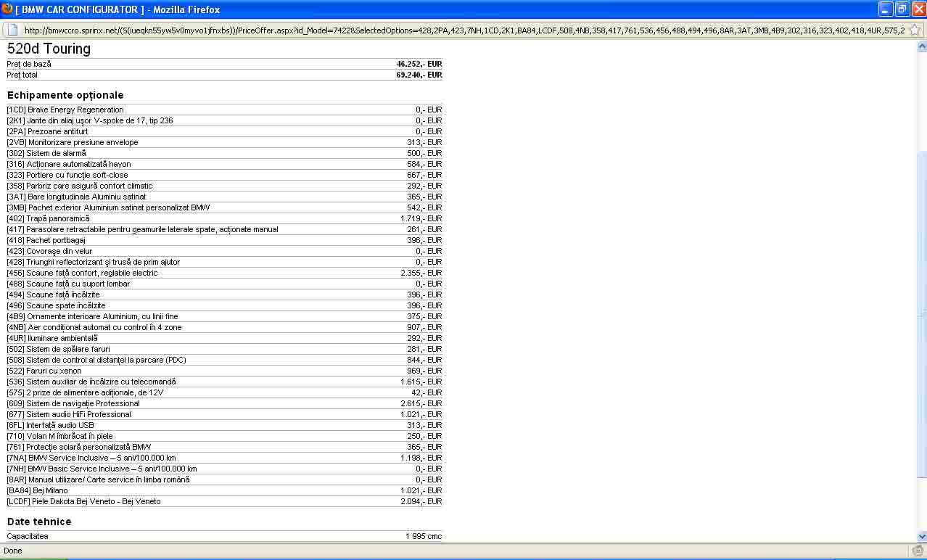Click "[6FL] Interfață audio USB" row

click(x=224, y=425)
